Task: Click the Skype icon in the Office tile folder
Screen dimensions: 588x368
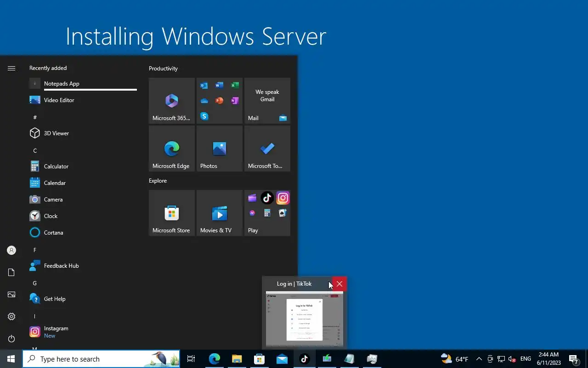Action: [x=204, y=116]
